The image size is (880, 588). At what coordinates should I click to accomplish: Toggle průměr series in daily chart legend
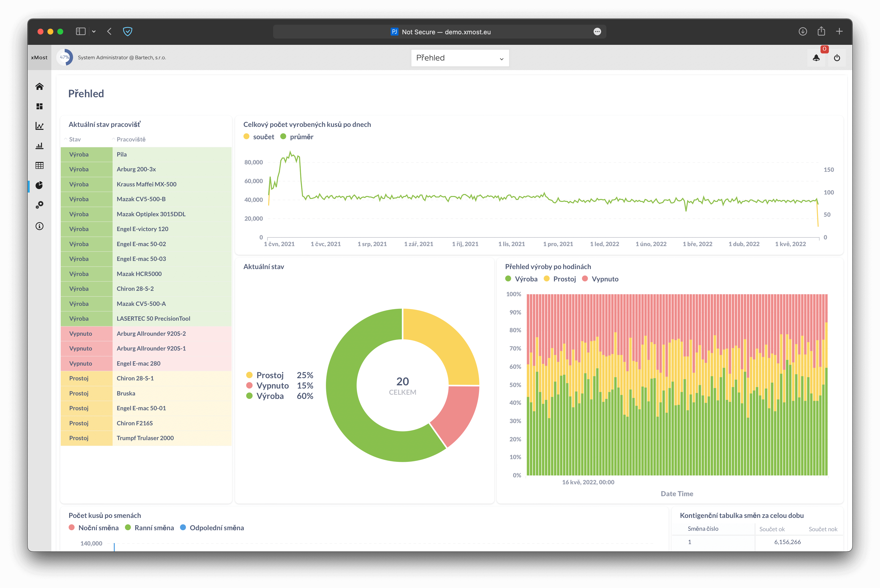(297, 137)
